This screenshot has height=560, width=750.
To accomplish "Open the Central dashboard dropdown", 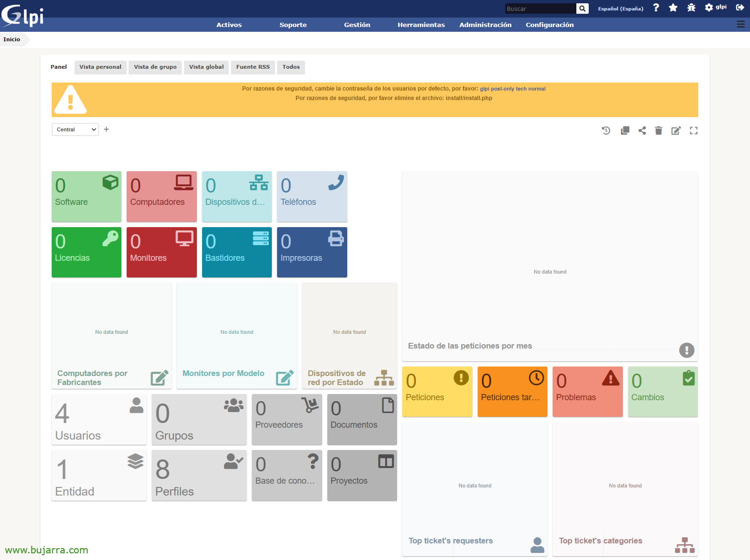I will [x=75, y=129].
